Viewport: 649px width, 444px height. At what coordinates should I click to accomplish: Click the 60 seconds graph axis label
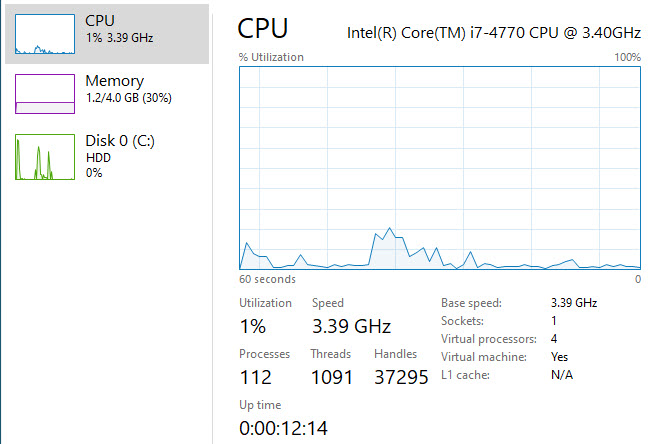[267, 278]
